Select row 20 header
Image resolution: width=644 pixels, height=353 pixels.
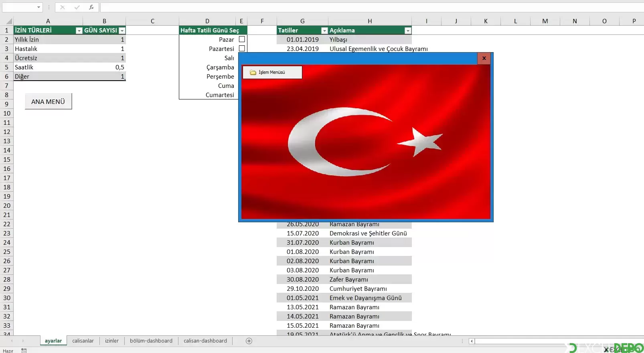pyautogui.click(x=7, y=206)
